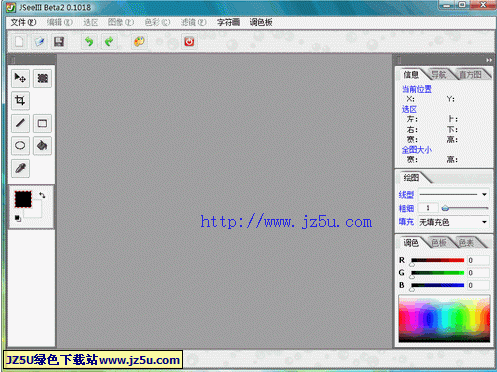Open the 文件 menu
The width and height of the screenshot is (497, 372).
(x=23, y=22)
